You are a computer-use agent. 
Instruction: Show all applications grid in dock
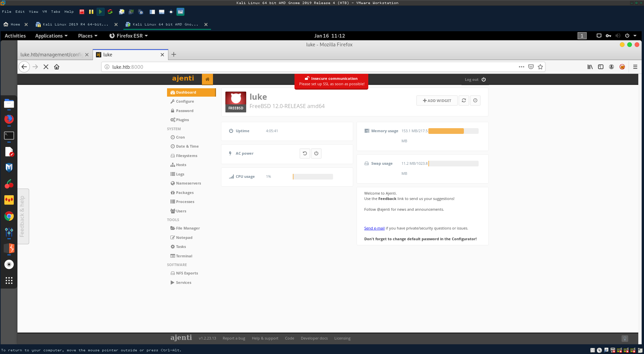(9, 281)
